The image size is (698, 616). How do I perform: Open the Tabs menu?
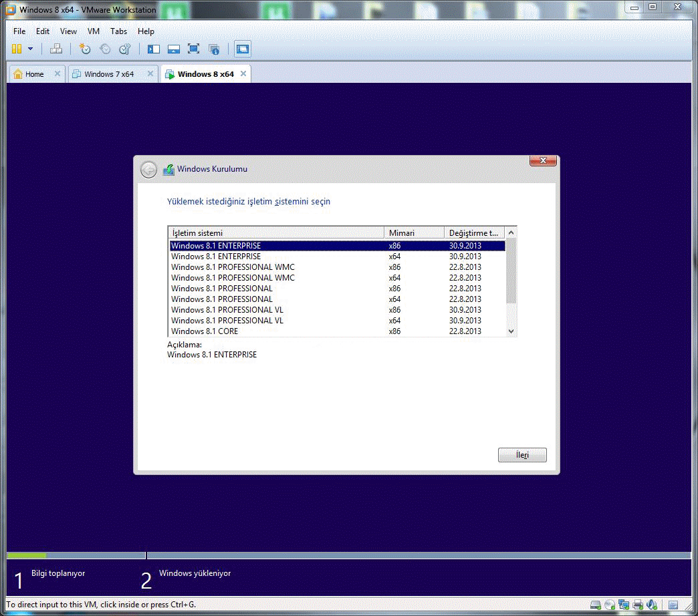[x=118, y=31]
